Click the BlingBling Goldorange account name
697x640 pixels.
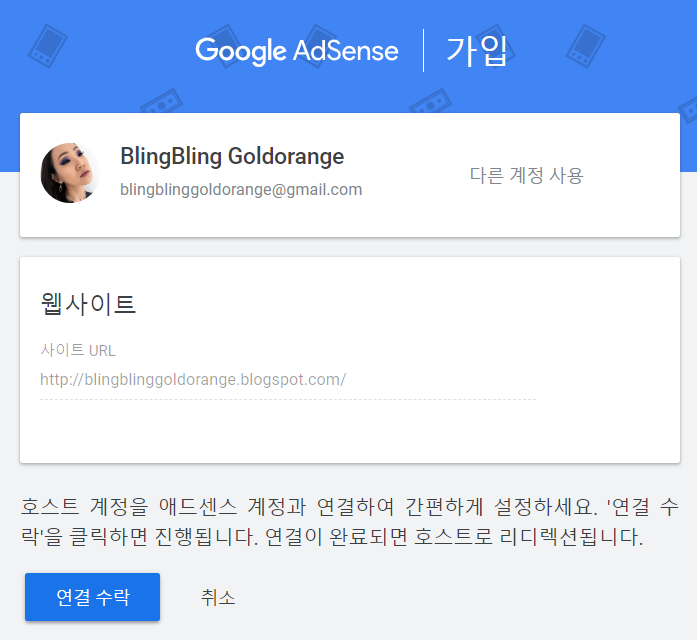point(232,156)
